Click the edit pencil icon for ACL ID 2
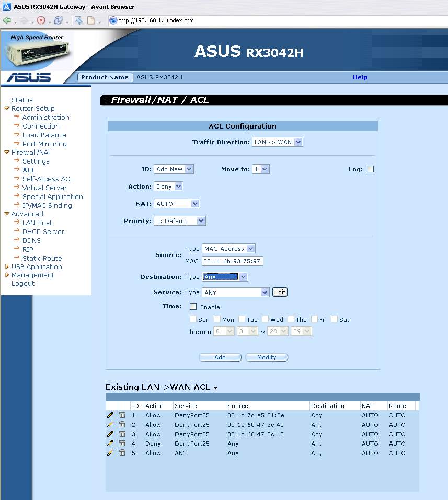The height and width of the screenshot is (500, 448). point(110,424)
